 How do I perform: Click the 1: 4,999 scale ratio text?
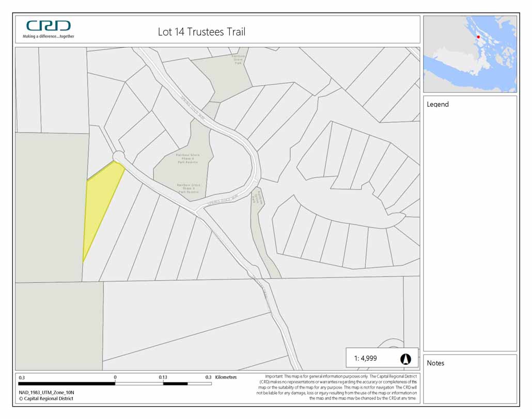pos(367,359)
